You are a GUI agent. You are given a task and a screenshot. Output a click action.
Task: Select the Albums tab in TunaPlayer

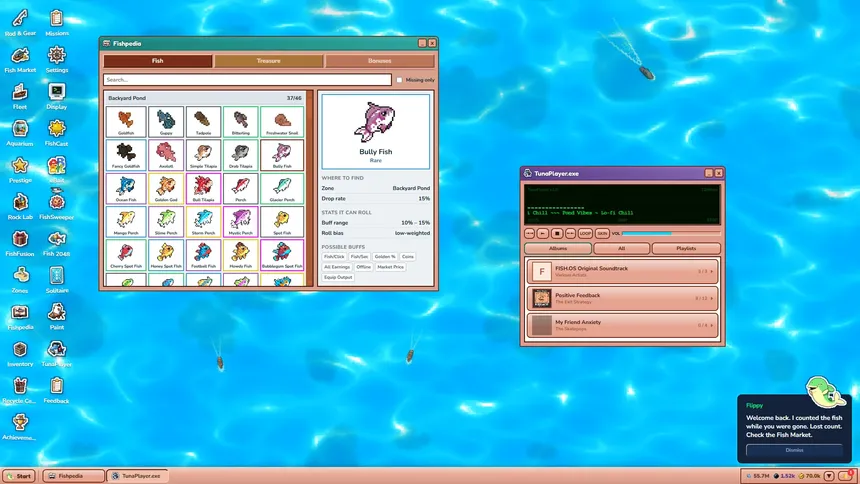coord(558,249)
